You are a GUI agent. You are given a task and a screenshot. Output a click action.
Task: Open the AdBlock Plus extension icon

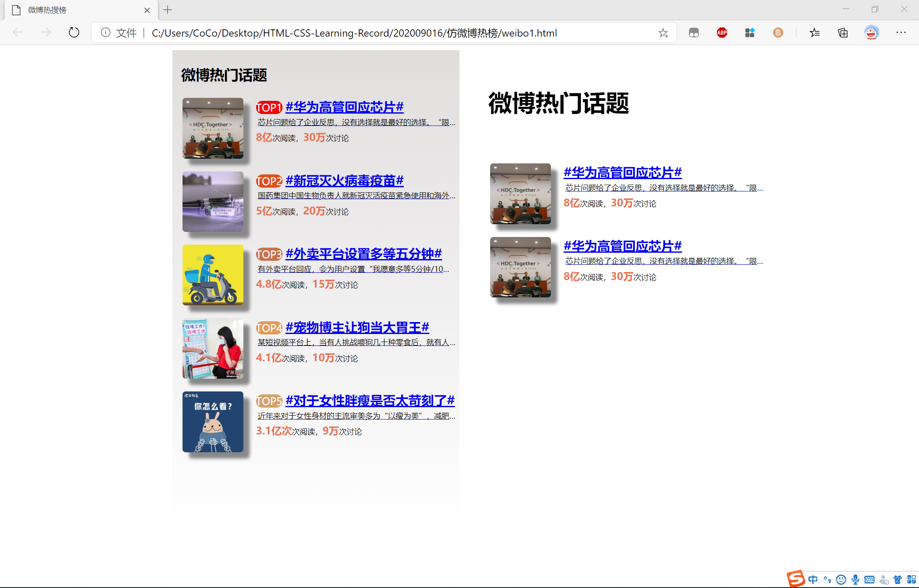[x=722, y=33]
